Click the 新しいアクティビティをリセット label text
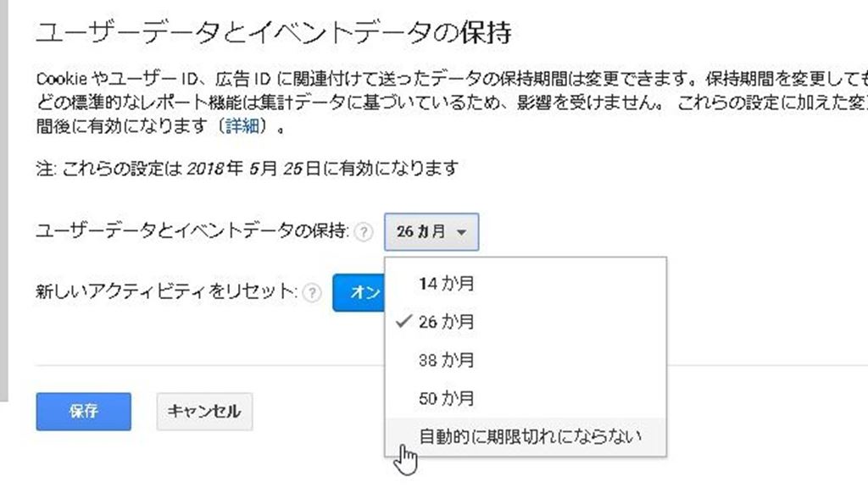 click(166, 292)
